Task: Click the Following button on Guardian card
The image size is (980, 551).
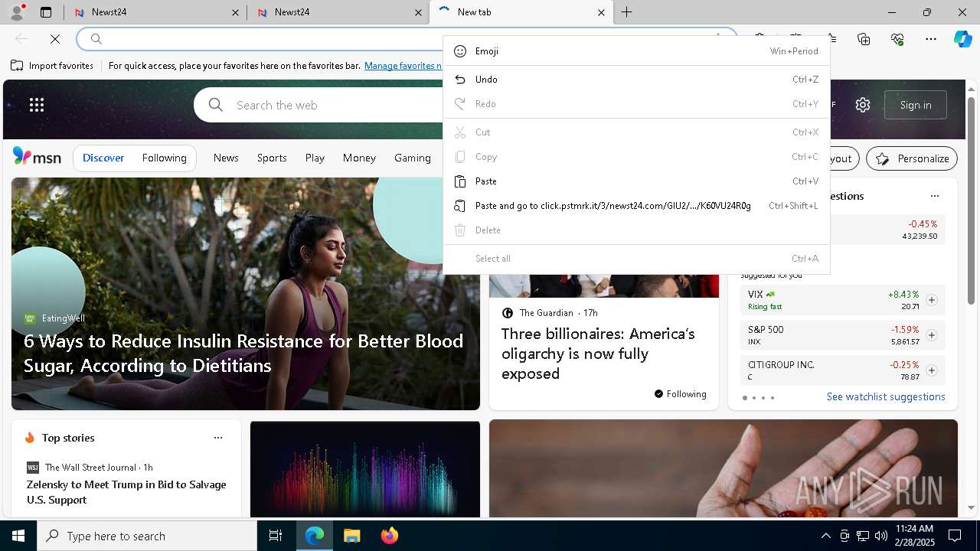Action: click(x=681, y=394)
